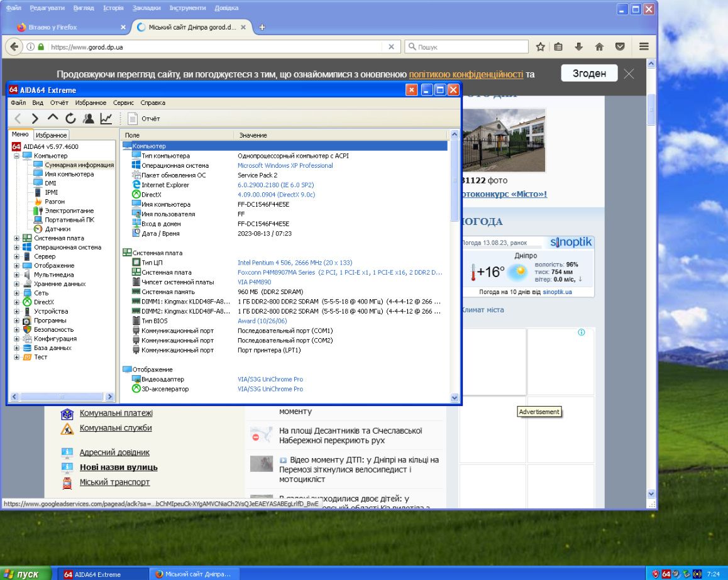Click the Firefox Пошук search field

pyautogui.click(x=466, y=47)
